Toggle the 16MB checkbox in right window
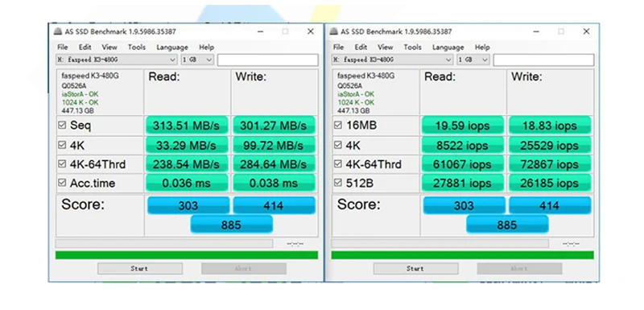 click(x=338, y=126)
